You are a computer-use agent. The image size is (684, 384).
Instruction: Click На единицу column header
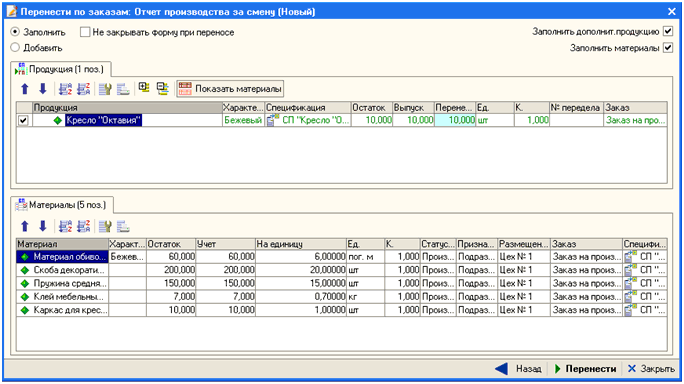point(301,244)
